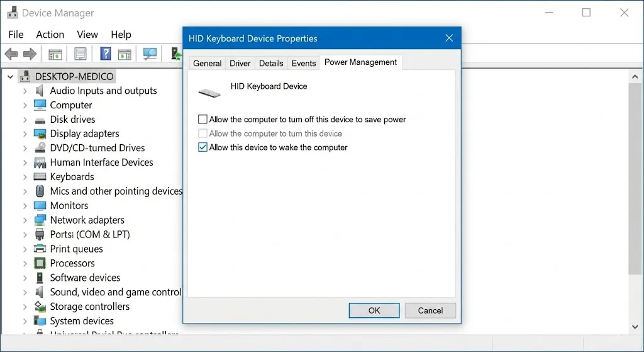Click the scan for hardware changes monitor icon
The width and height of the screenshot is (644, 352).
pos(150,54)
